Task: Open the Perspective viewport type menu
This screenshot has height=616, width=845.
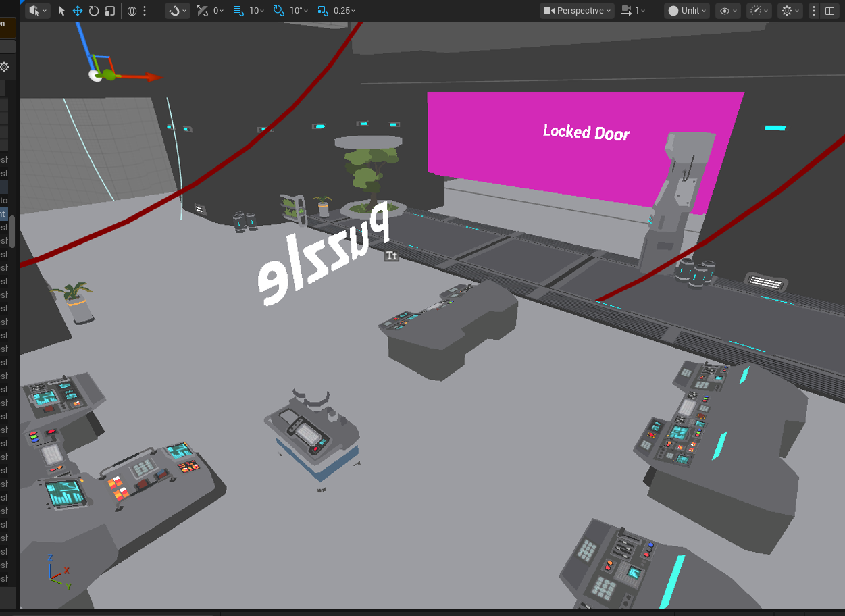Action: point(577,11)
